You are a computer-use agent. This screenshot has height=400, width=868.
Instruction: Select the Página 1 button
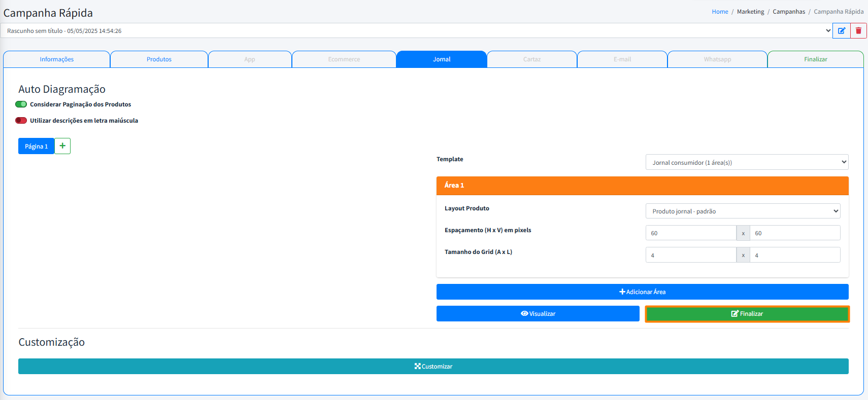(x=36, y=147)
